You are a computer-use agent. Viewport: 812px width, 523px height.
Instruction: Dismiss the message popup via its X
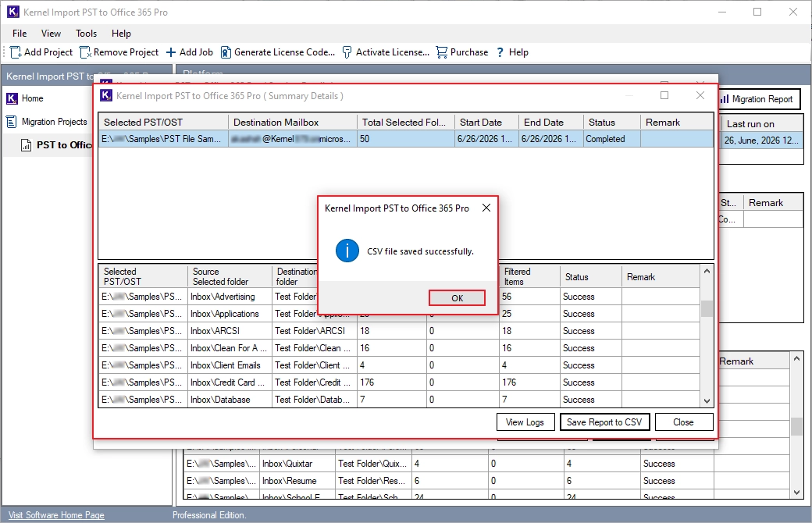tap(486, 208)
